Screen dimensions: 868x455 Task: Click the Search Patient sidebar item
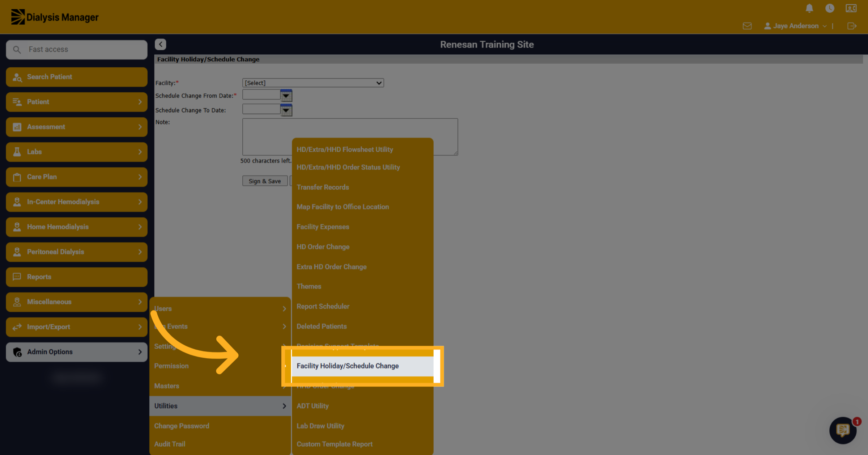[x=77, y=77]
